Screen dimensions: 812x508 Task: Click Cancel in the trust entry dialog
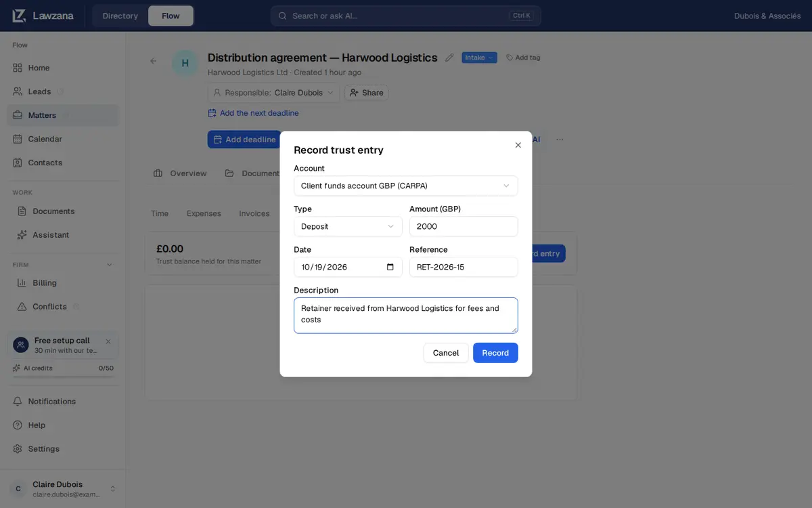pyautogui.click(x=446, y=353)
